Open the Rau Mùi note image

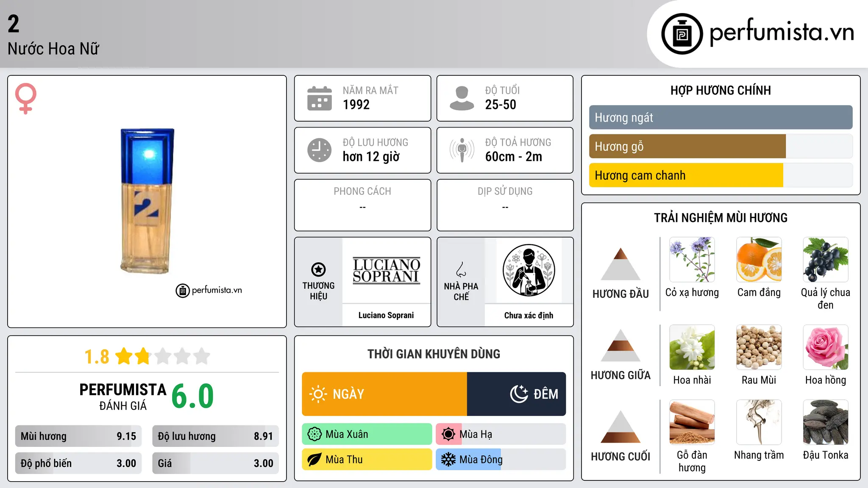(759, 347)
